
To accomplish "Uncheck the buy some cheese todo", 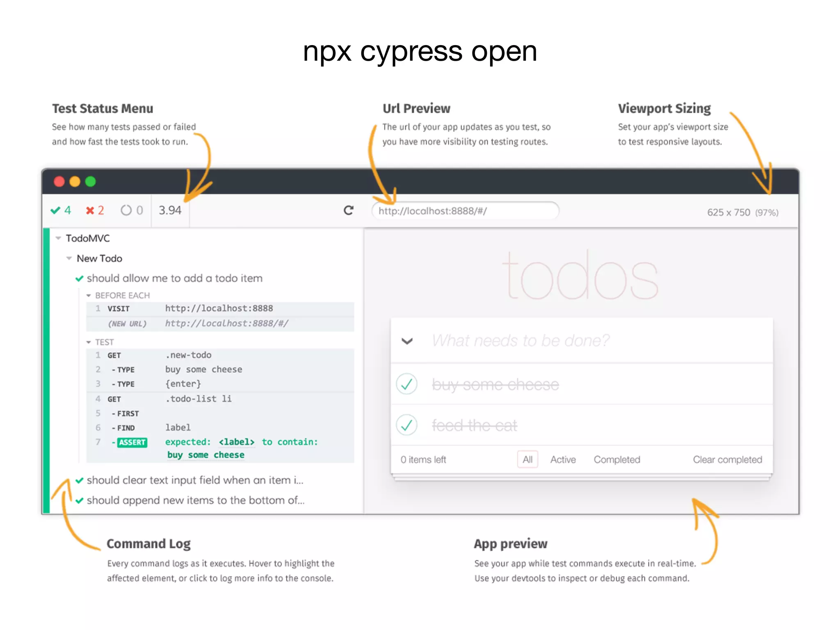I will (x=406, y=384).
